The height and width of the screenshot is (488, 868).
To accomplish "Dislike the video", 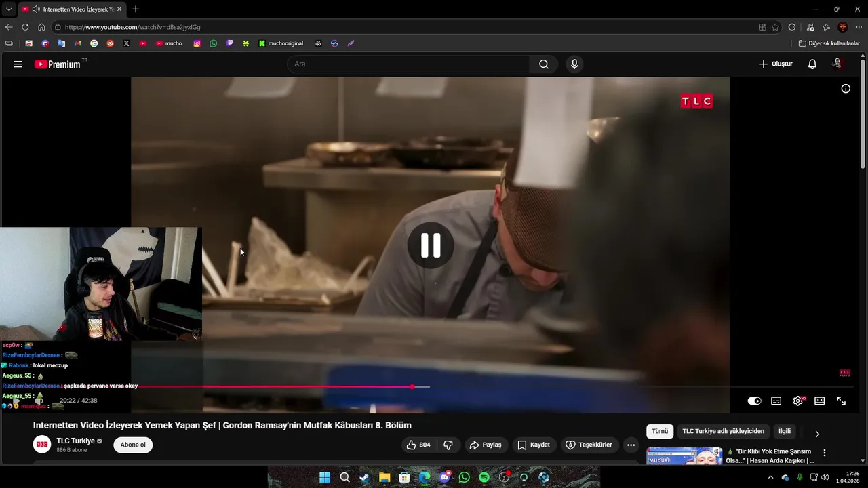I will [448, 445].
